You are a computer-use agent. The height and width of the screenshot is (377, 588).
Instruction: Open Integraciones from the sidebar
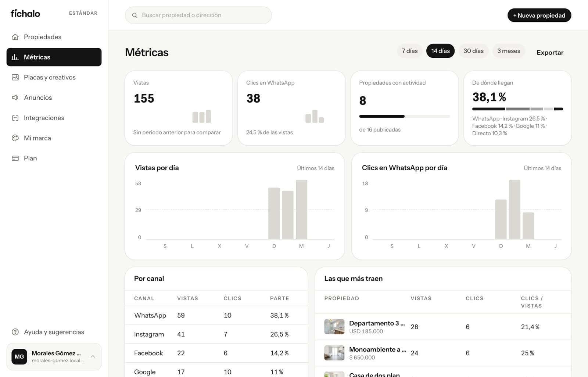point(54,118)
